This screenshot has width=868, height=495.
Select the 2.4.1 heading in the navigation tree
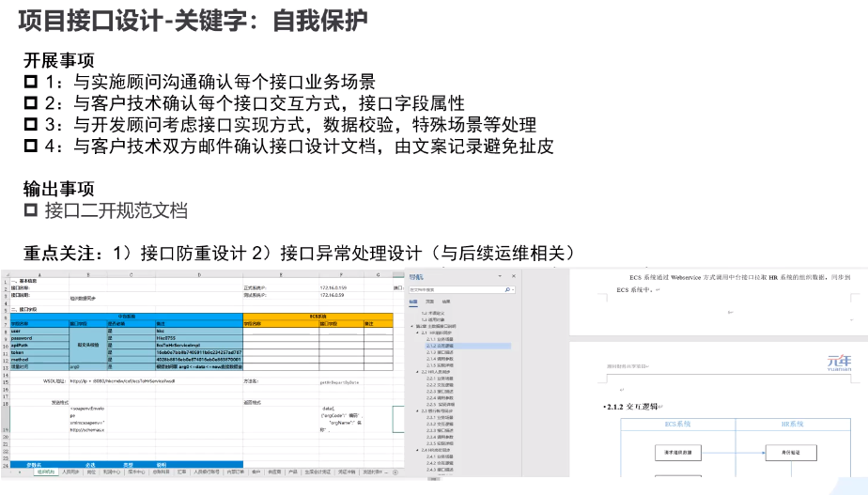(440, 456)
